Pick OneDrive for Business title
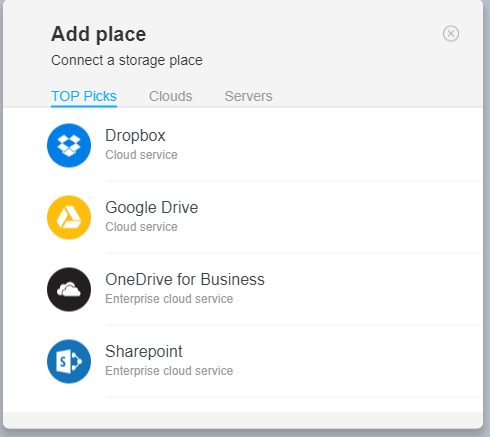The height and width of the screenshot is (437, 490). point(185,279)
